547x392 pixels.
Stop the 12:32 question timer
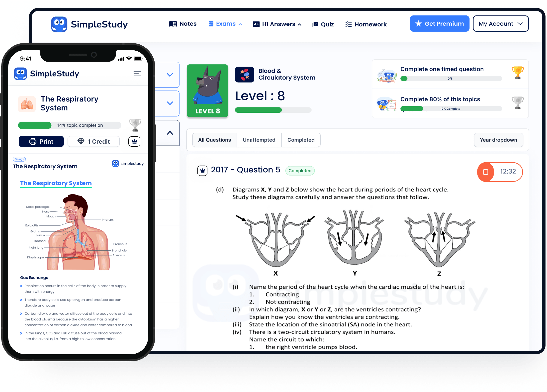(485, 172)
